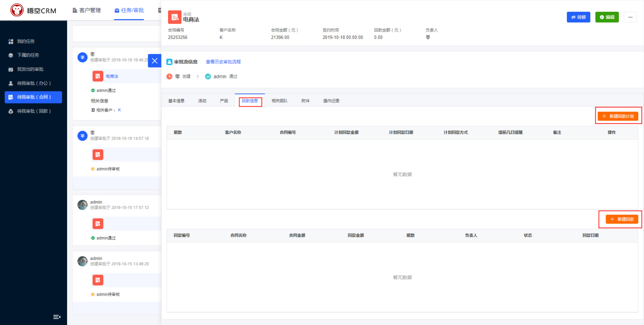The height and width of the screenshot is (325, 644).
Task: Open 查看历史审批流程 link
Action: (223, 62)
